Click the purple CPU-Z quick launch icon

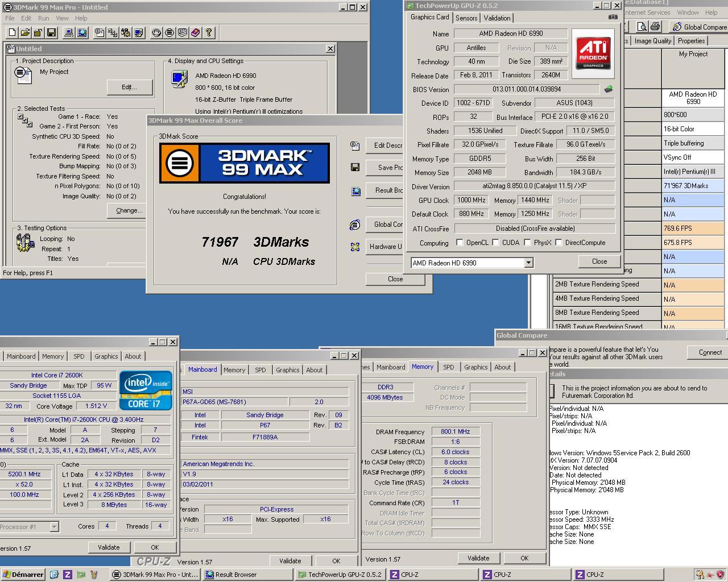pos(68,575)
